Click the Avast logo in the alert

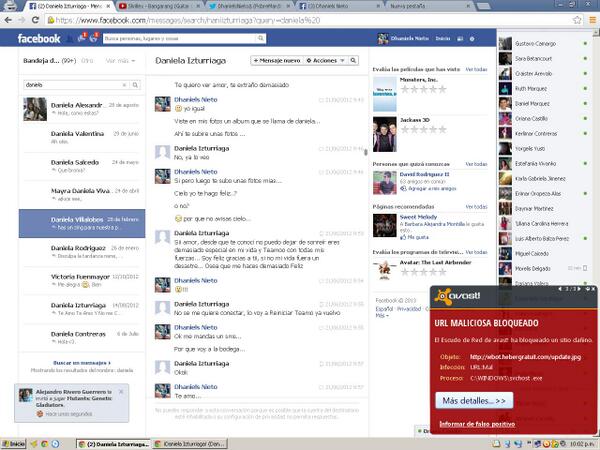(457, 297)
